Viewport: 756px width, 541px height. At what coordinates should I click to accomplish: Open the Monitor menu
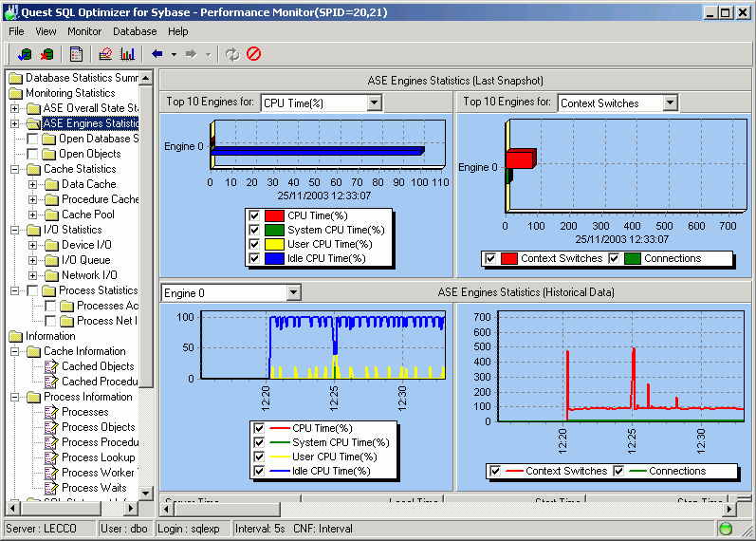[84, 31]
